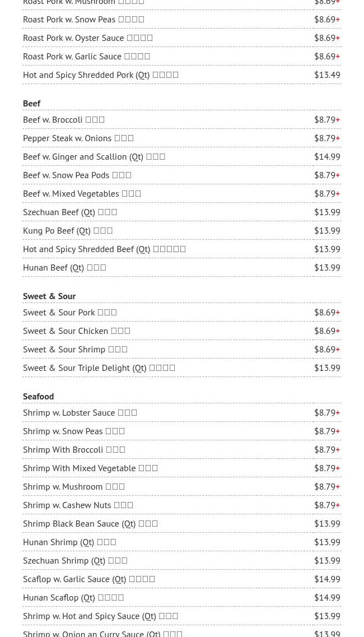Screen dimensions: 364x637
Task: Click plus beside Roast Pork w. Snow Peas
Action: (x=338, y=19)
